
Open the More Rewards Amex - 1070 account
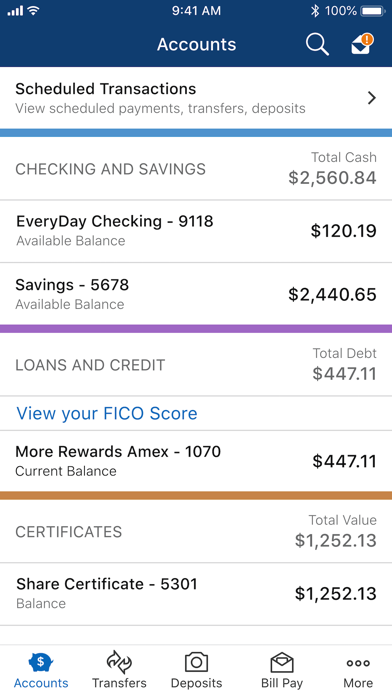[x=196, y=461]
